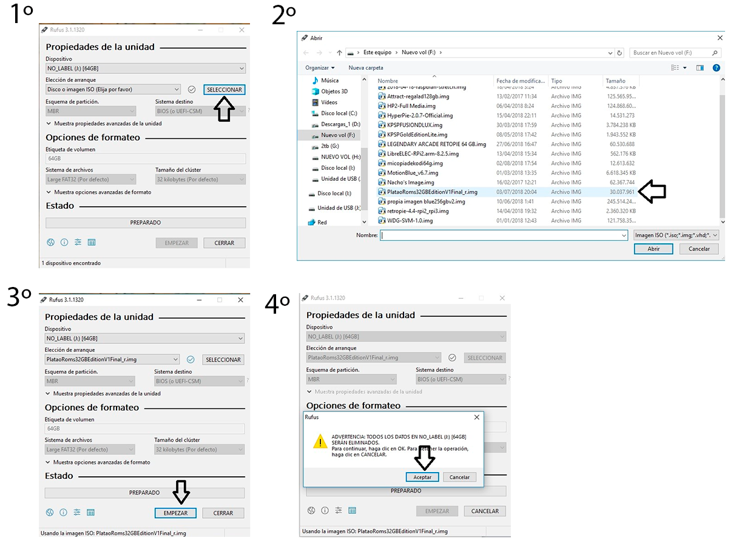Click checksum checkmark icon in step 1 Rufus window
The image size is (750, 560).
192,89
